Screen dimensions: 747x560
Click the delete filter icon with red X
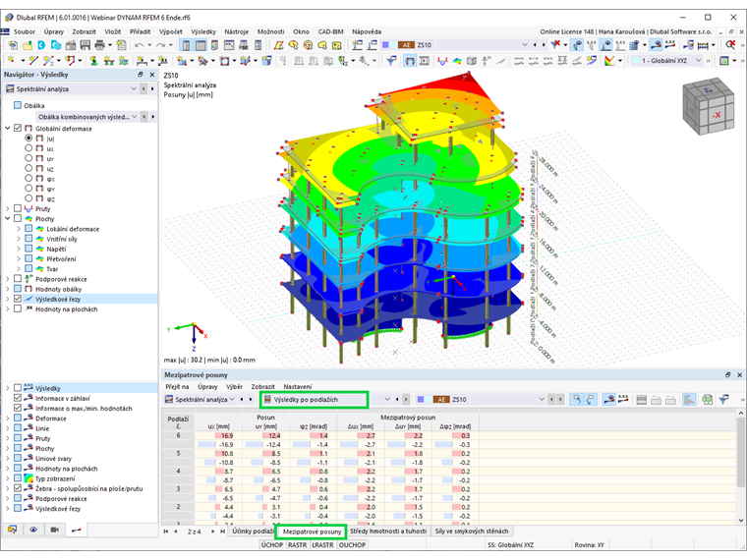[555, 45]
